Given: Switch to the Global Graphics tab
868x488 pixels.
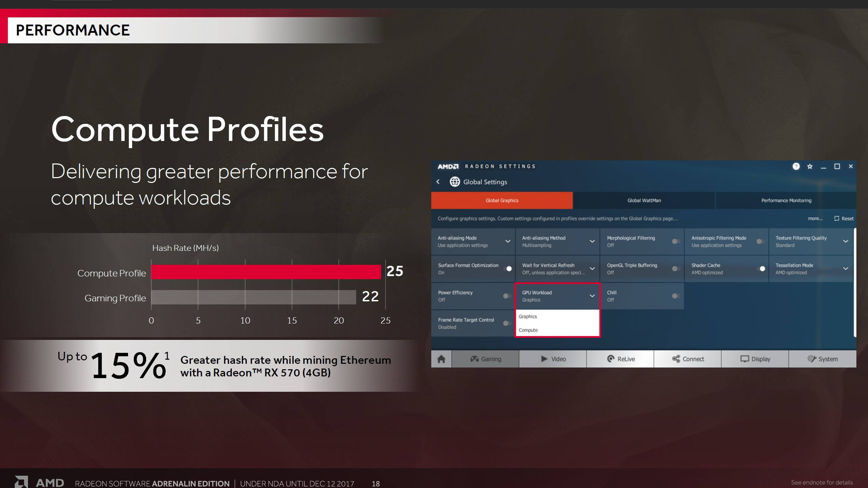Looking at the screenshot, I should (502, 200).
